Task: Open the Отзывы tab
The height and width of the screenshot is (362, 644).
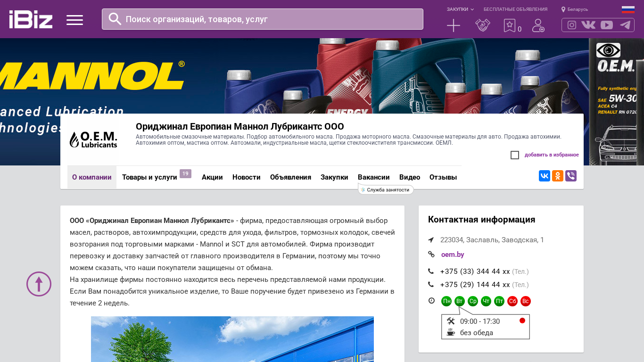Action: click(x=443, y=177)
